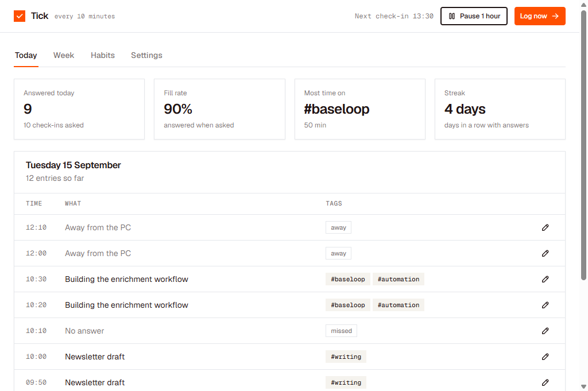Image resolution: width=588 pixels, height=391 pixels.
Task: Click the Tuesday 15 September heading
Action: click(73, 165)
